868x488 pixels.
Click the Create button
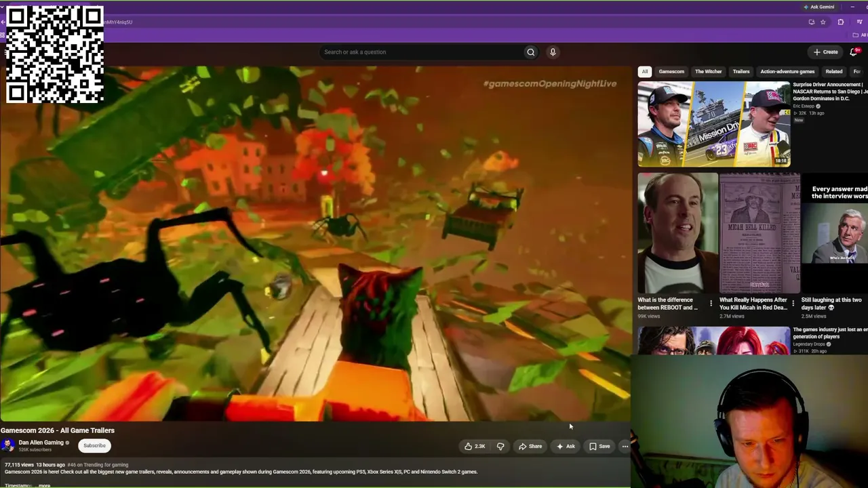(x=826, y=52)
